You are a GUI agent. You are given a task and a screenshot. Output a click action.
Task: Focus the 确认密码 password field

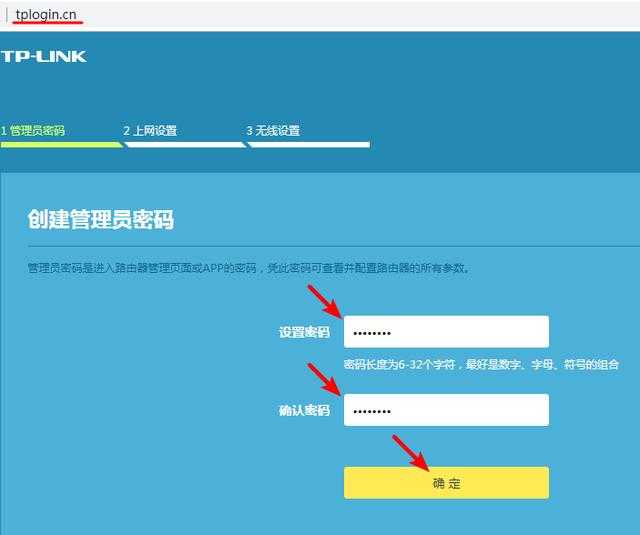(446, 410)
